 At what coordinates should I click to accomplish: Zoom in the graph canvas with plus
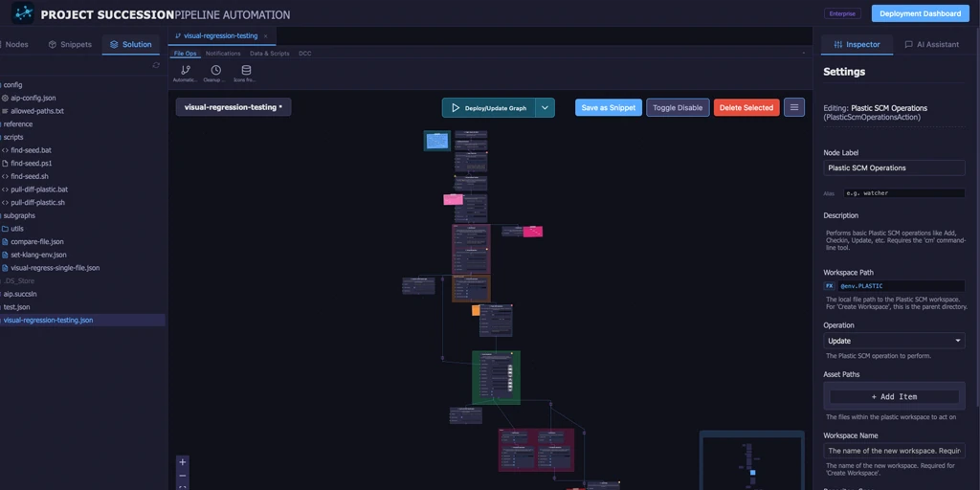coord(183,462)
